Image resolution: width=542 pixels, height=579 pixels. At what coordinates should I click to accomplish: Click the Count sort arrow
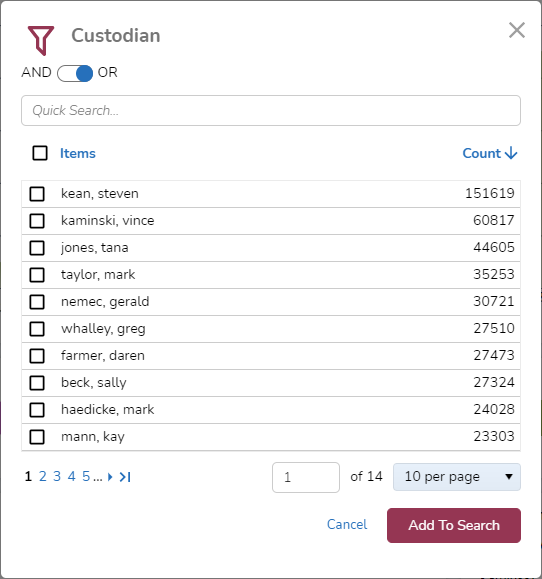click(511, 153)
